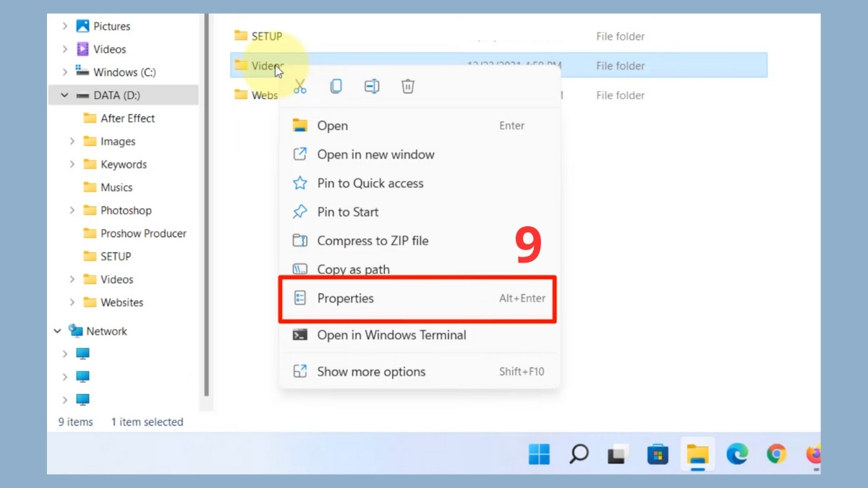
Task: Open Photoshop folder in sidebar
Action: (x=126, y=210)
